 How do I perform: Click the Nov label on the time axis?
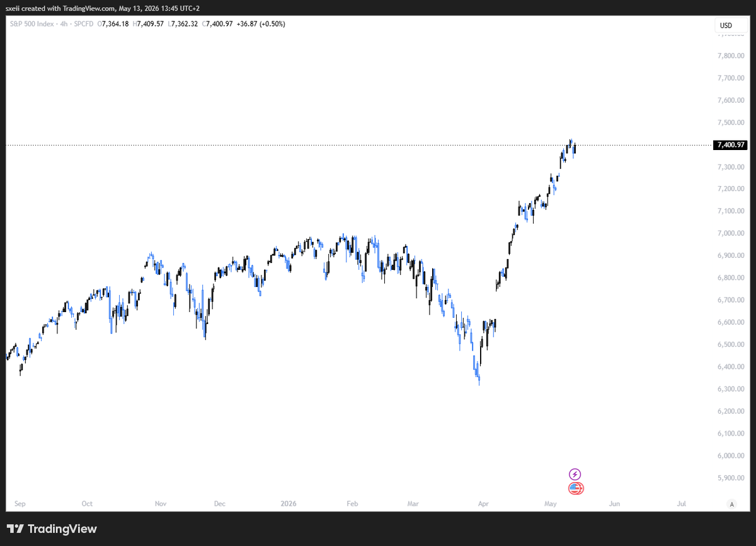[x=161, y=504]
